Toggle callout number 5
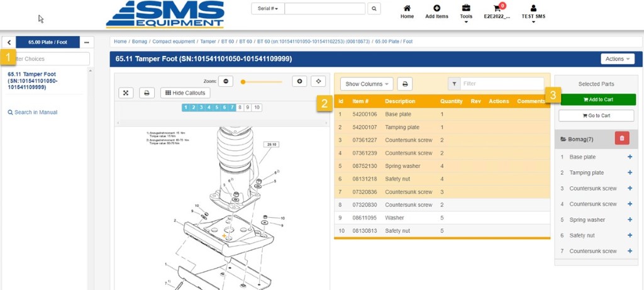 pos(217,108)
